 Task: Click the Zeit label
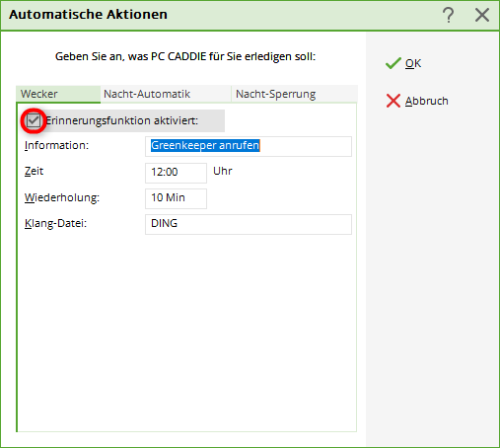click(x=34, y=171)
